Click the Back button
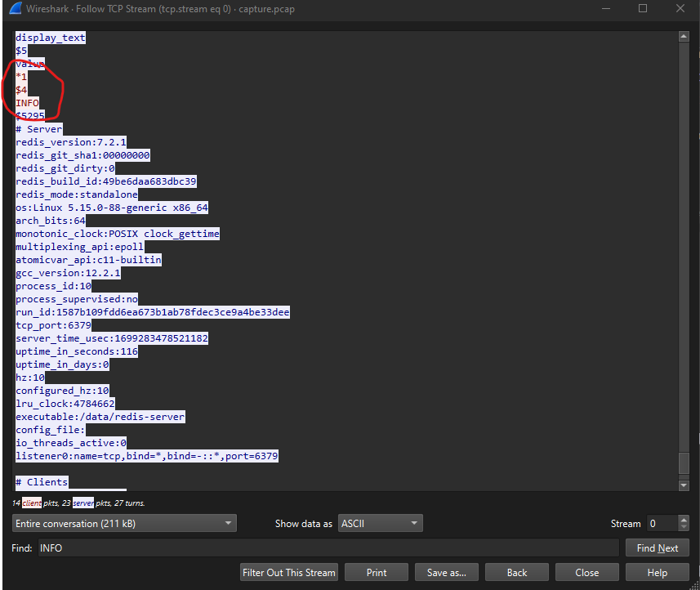The height and width of the screenshot is (590, 700). pos(516,573)
